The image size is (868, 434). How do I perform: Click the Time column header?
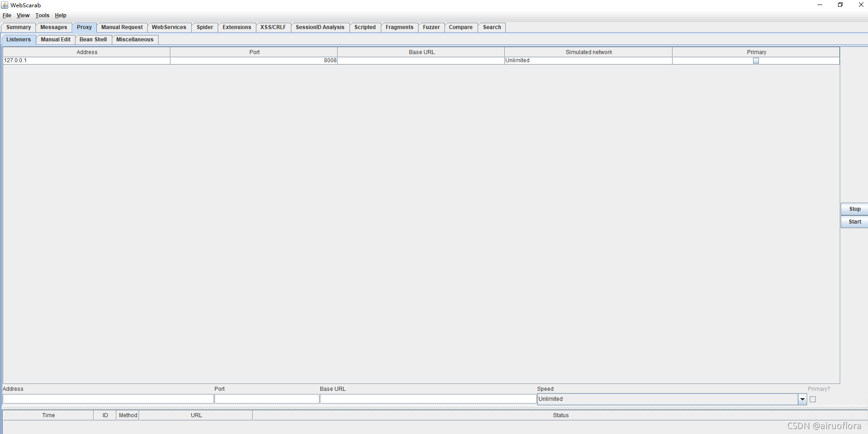pyautogui.click(x=48, y=415)
